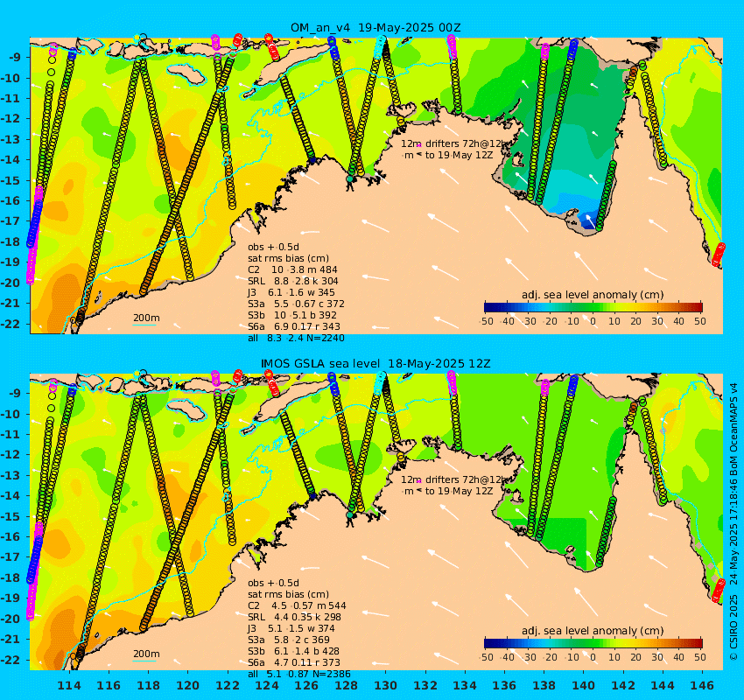The height and width of the screenshot is (700, 744).
Task: Click longitude label 146 on the bottom axis
Action: tap(702, 686)
